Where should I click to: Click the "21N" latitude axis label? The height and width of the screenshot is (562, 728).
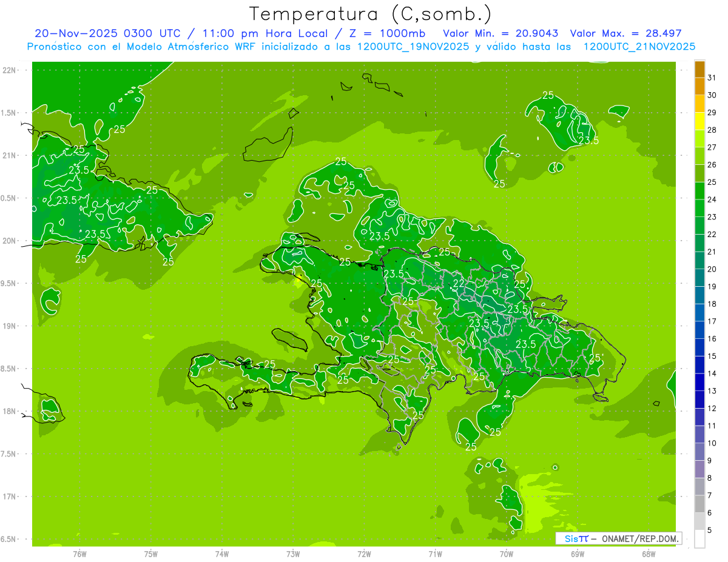pos(10,156)
